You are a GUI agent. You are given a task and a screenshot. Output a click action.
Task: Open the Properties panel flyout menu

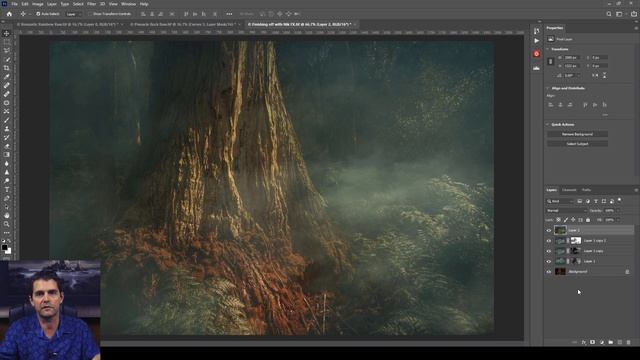point(636,28)
